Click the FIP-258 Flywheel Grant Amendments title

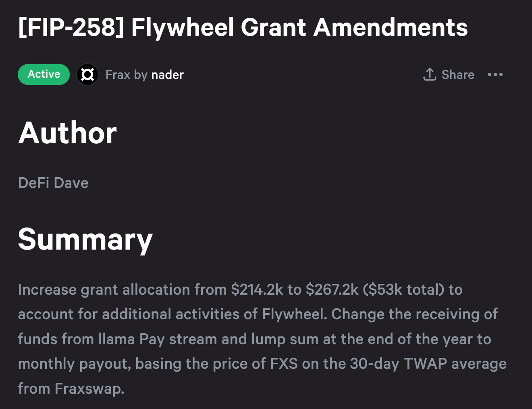tap(243, 27)
